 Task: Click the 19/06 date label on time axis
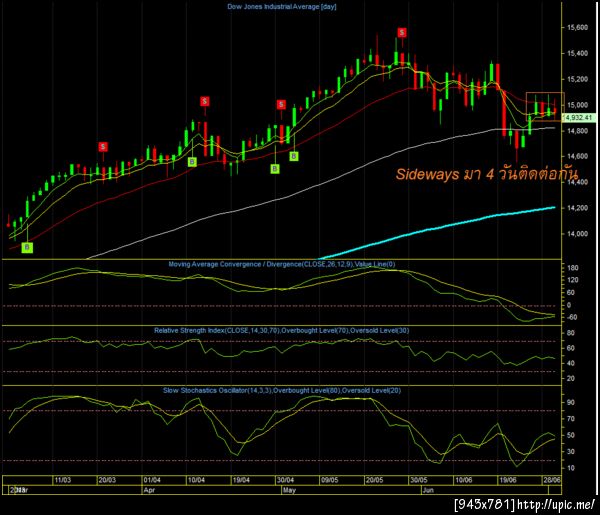(x=508, y=480)
